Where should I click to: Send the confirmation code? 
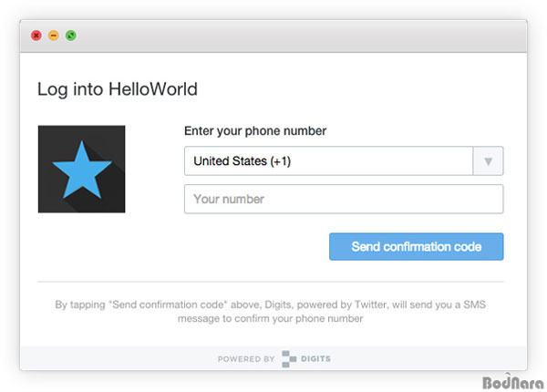point(417,246)
